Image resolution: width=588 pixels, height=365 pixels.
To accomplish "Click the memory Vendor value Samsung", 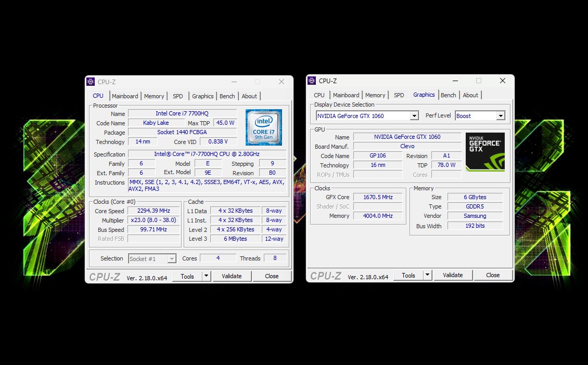I will (x=475, y=216).
